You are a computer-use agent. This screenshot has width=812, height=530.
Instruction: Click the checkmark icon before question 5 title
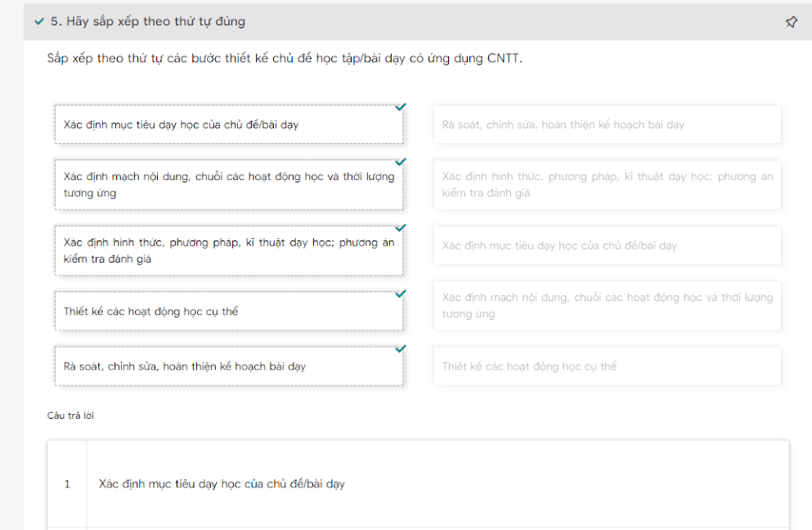[39, 22]
